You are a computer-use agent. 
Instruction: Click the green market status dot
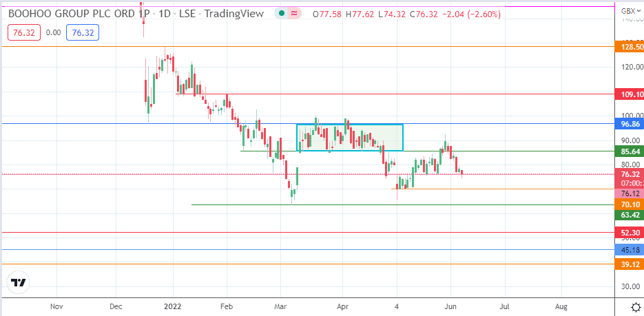pyautogui.click(x=281, y=14)
